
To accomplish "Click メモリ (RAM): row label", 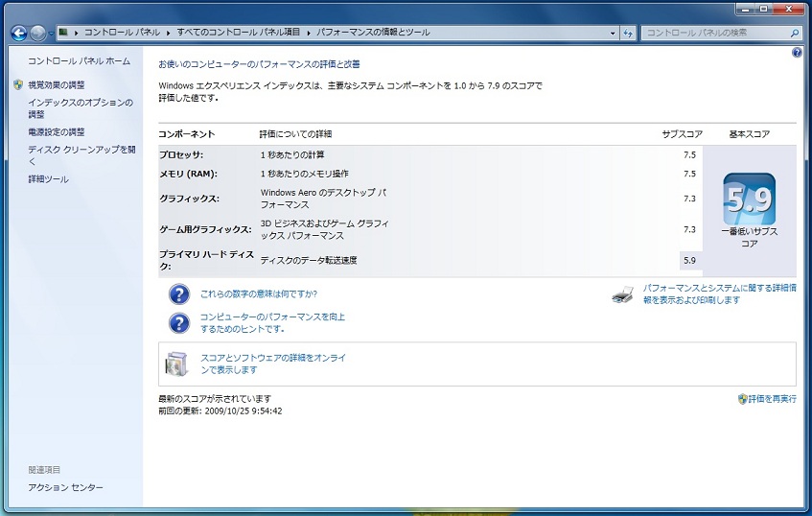I will click(x=188, y=174).
